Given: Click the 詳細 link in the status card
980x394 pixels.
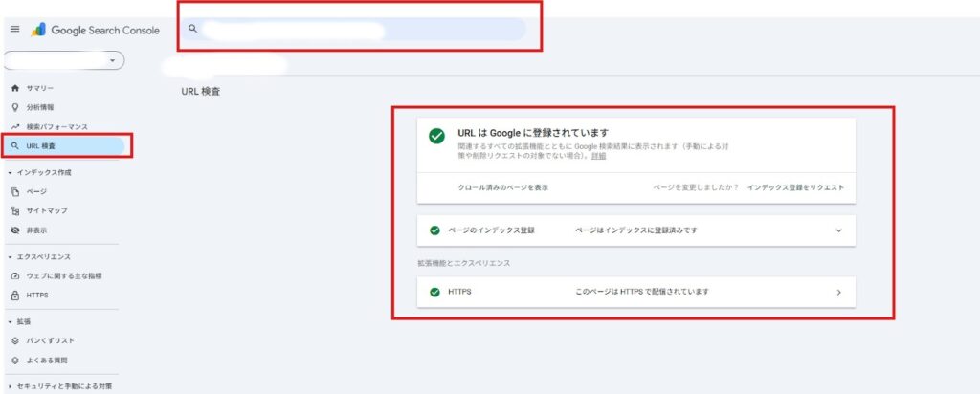Looking at the screenshot, I should click(599, 156).
